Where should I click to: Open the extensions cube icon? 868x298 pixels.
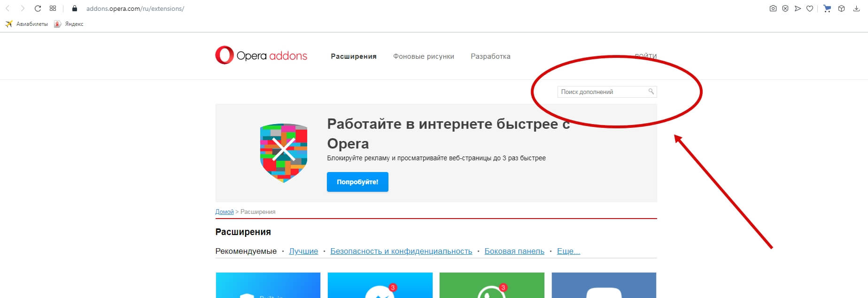(x=841, y=8)
